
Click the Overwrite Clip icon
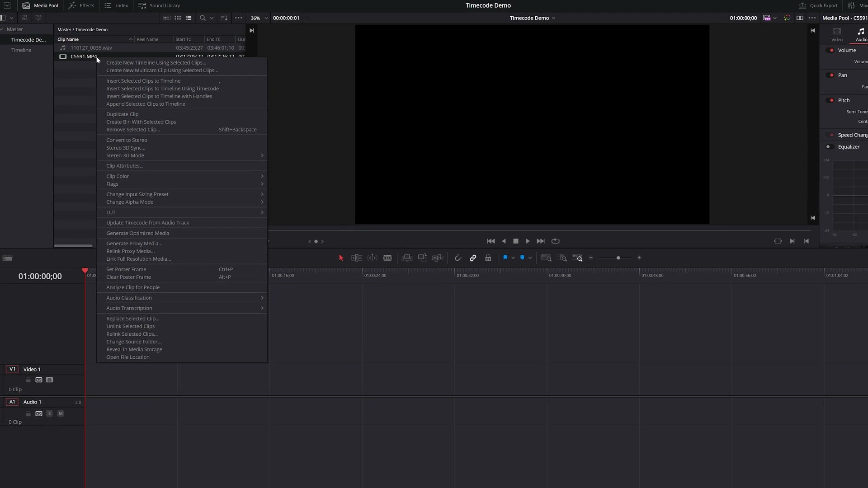click(x=422, y=258)
